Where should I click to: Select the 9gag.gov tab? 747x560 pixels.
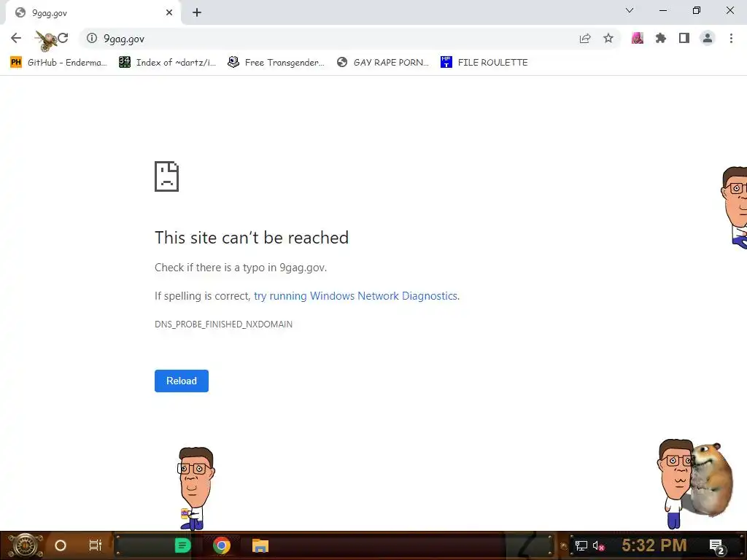pyautogui.click(x=93, y=13)
